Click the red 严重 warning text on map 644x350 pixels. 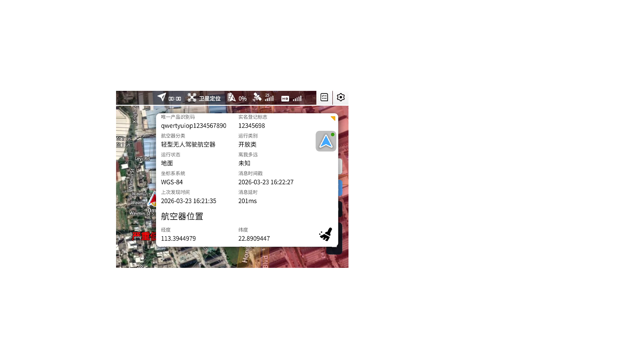tap(144, 236)
